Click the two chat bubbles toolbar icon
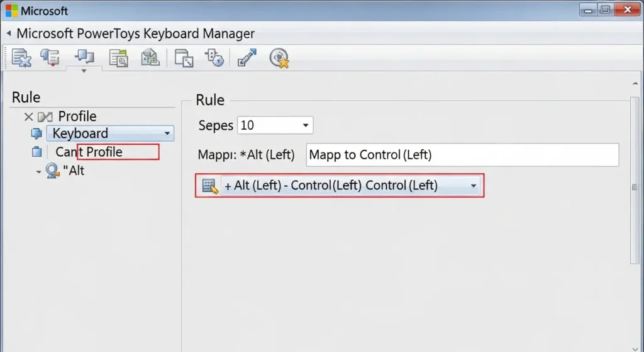 click(x=84, y=58)
